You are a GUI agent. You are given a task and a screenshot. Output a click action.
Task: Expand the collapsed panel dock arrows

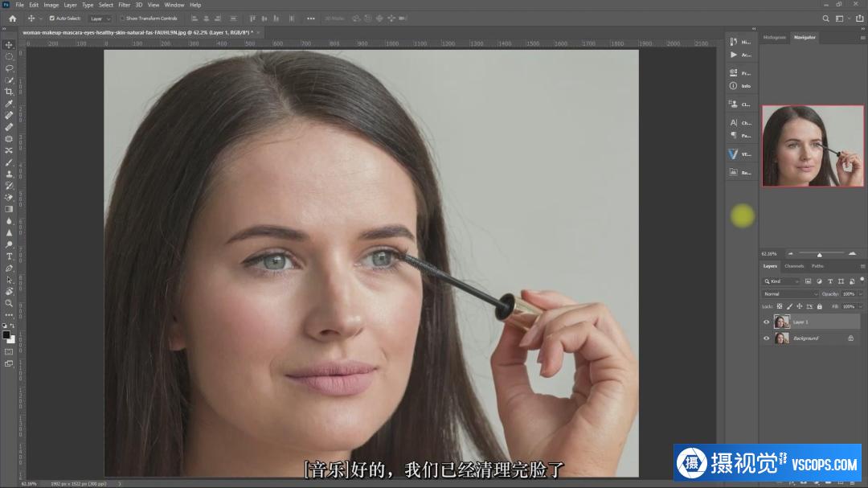(753, 29)
